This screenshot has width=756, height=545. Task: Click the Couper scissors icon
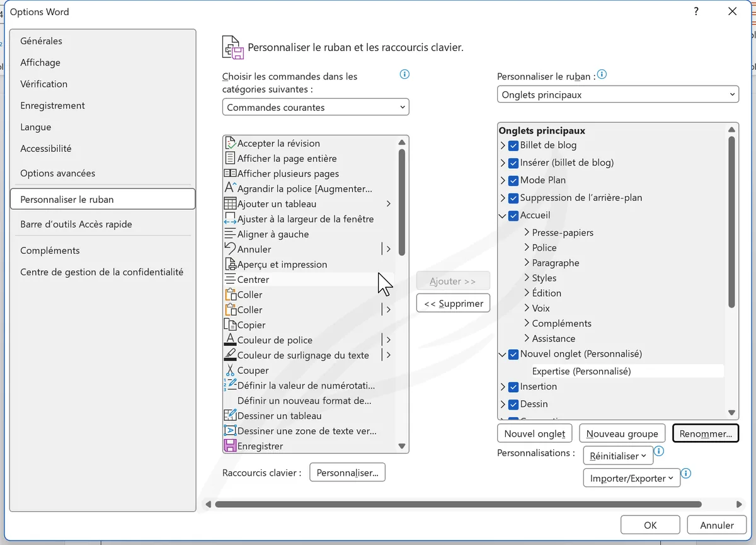[230, 370]
